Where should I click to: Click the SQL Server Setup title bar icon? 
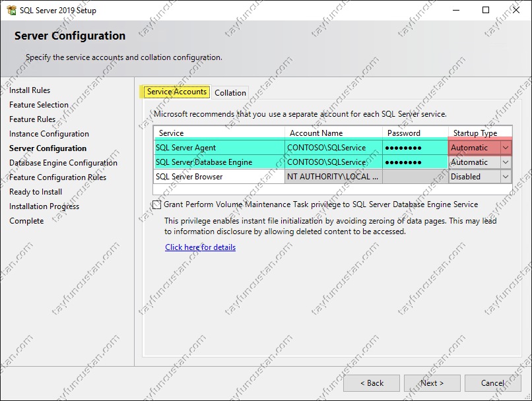[x=11, y=10]
